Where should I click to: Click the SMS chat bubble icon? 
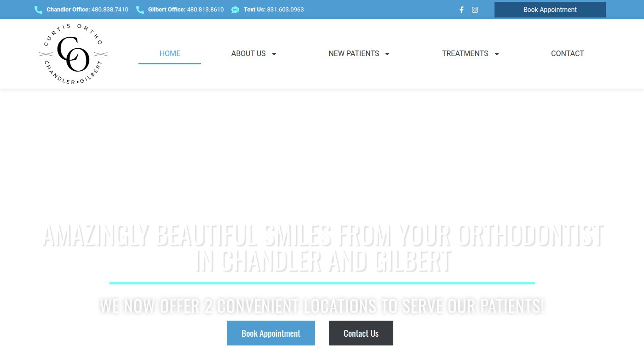pyautogui.click(x=235, y=10)
